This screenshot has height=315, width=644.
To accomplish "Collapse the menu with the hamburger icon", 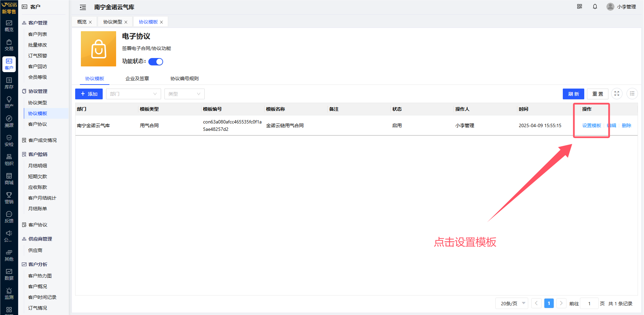I will 83,7.
